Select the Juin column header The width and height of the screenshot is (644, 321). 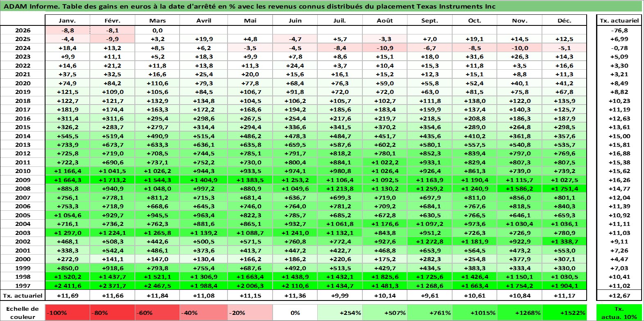295,20
